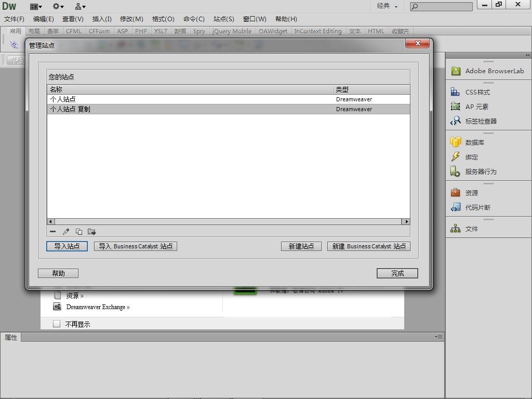
Task: Edit selected site with pencil icon
Action: pyautogui.click(x=66, y=232)
